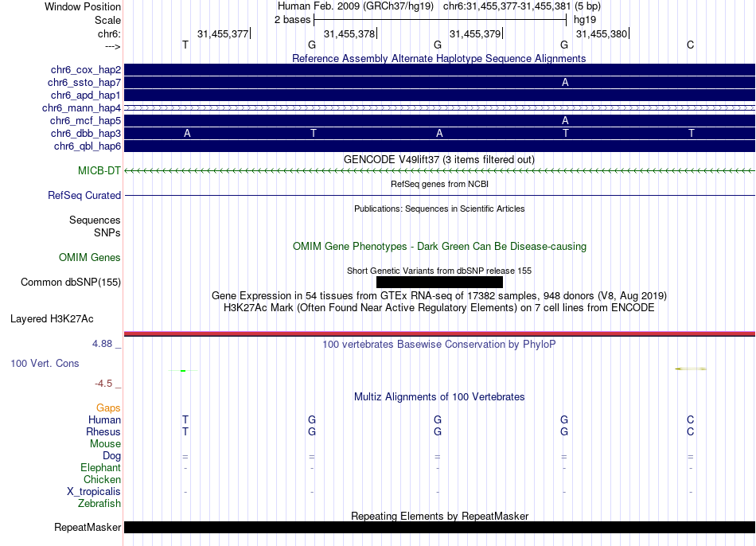
Task: Open Short Genetic Variants from dbSNP title
Action: pyautogui.click(x=439, y=271)
